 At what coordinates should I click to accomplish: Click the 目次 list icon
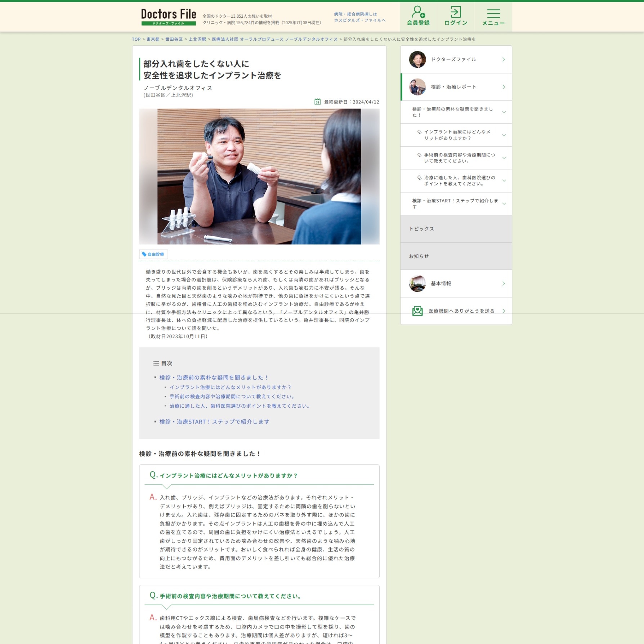[156, 363]
